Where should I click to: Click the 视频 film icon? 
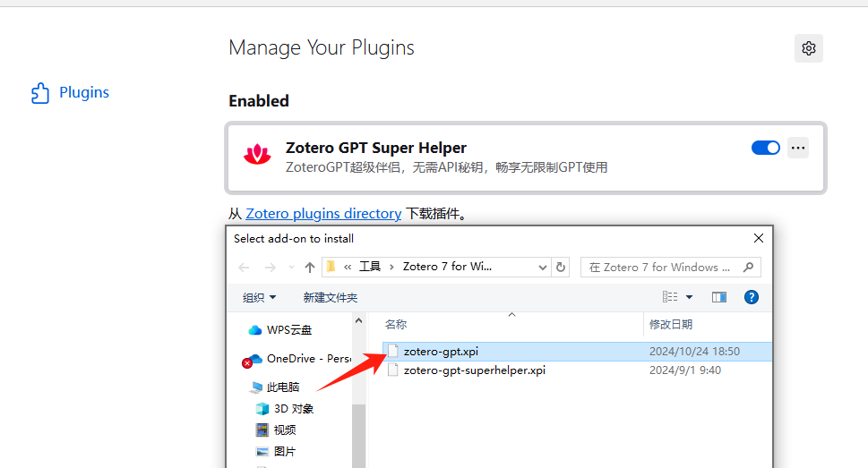[262, 430]
